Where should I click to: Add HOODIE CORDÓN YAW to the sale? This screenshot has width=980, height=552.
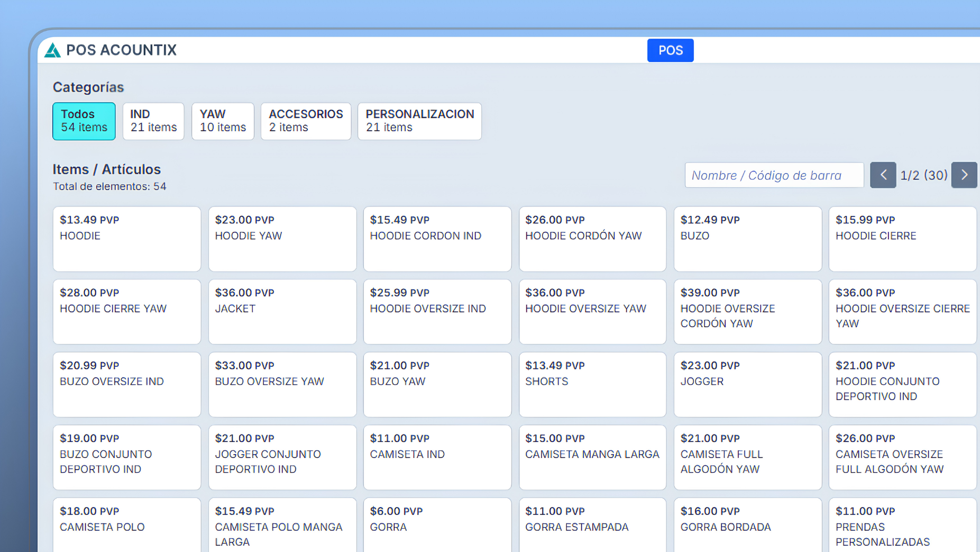[x=592, y=239]
